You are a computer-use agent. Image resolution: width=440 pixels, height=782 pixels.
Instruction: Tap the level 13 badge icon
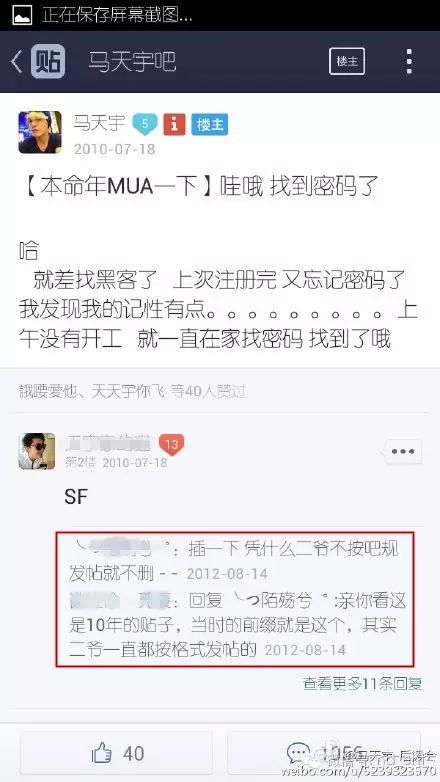coord(172,445)
